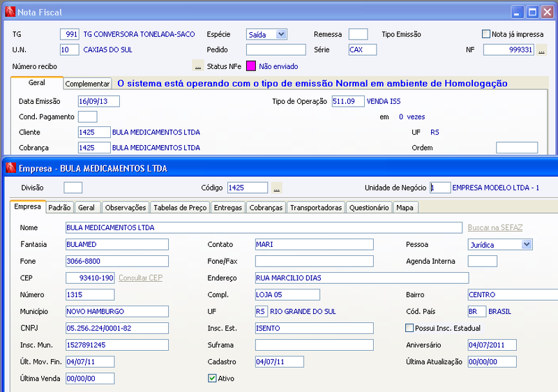The image size is (558, 392).
Task: Click the TG field containing 991
Action: [x=70, y=34]
